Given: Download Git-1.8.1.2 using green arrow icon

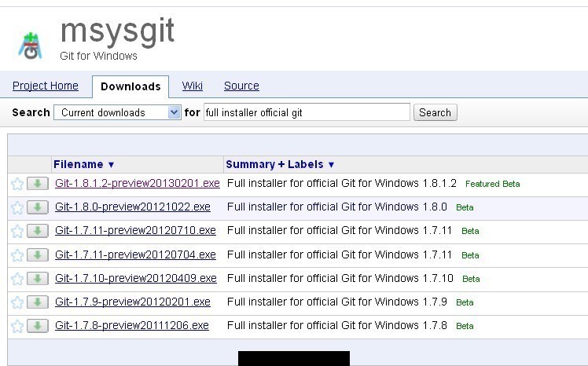Looking at the screenshot, I should pyautogui.click(x=38, y=184).
